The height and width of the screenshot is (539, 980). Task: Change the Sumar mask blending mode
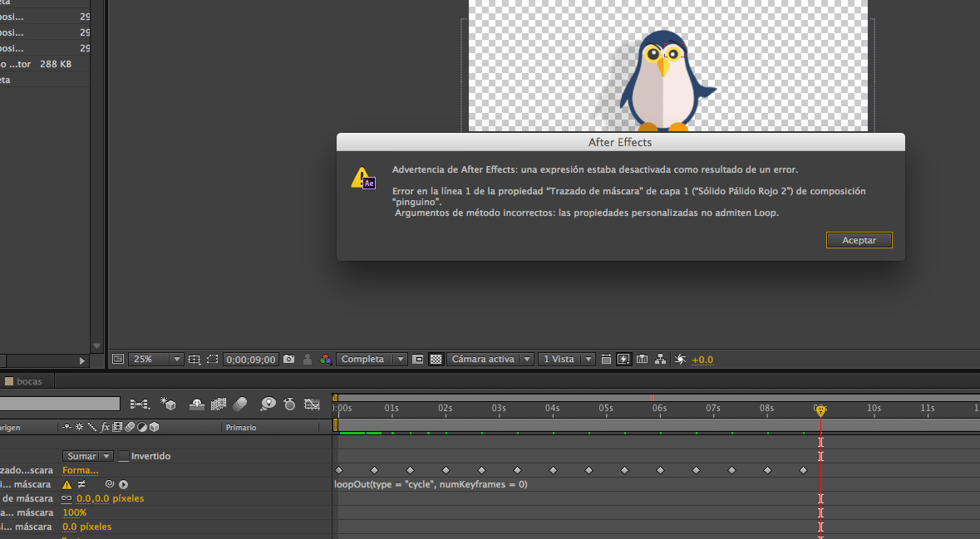pos(86,455)
